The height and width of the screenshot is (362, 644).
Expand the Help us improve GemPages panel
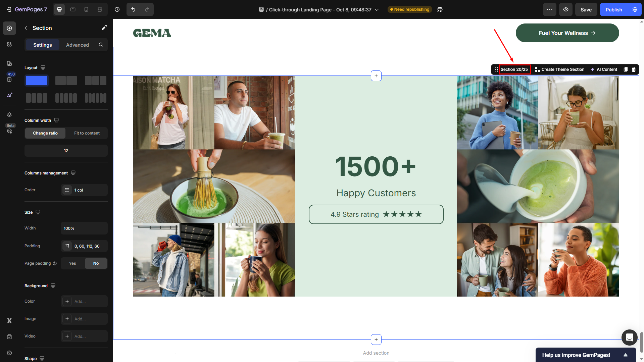coord(625,355)
